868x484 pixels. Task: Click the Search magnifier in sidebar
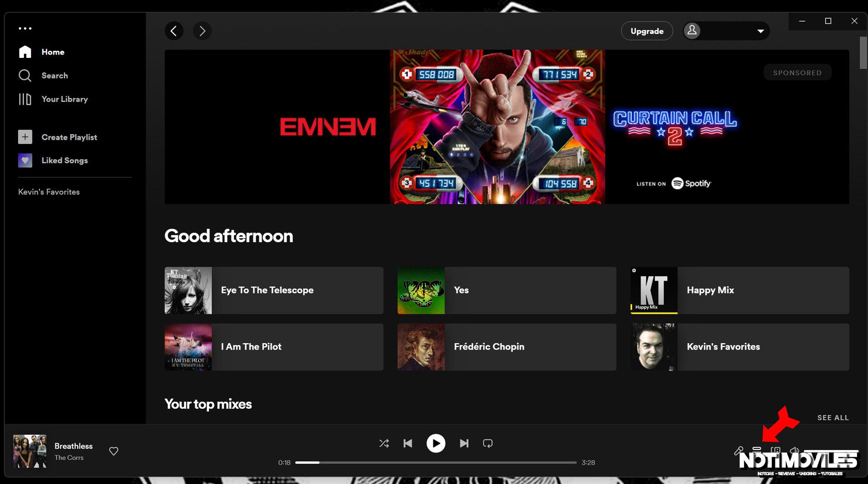[x=25, y=76]
